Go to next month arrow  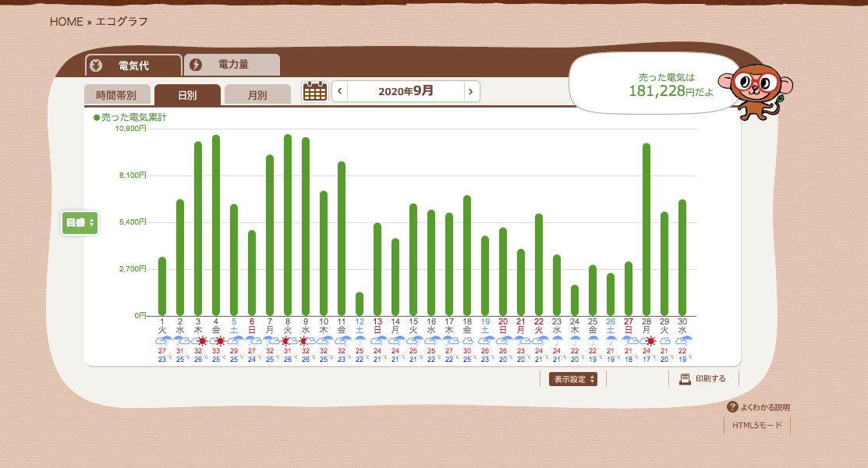(471, 91)
